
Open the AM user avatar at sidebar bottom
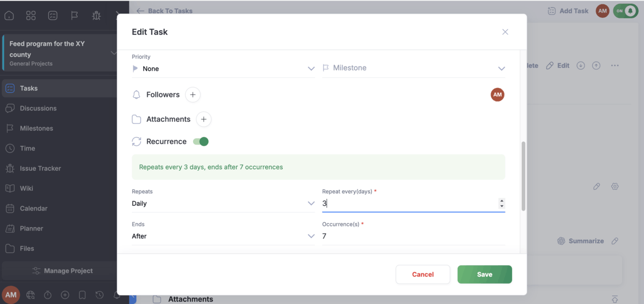coord(11,295)
